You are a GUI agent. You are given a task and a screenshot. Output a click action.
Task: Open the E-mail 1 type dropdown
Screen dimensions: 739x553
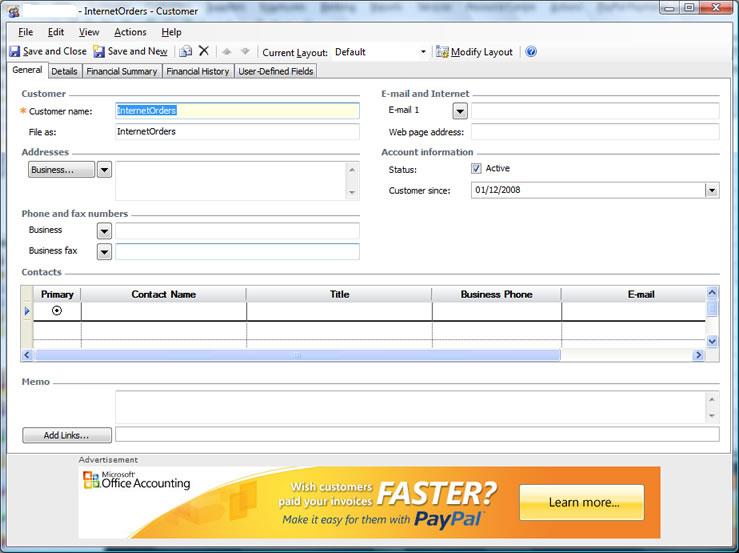(x=460, y=111)
